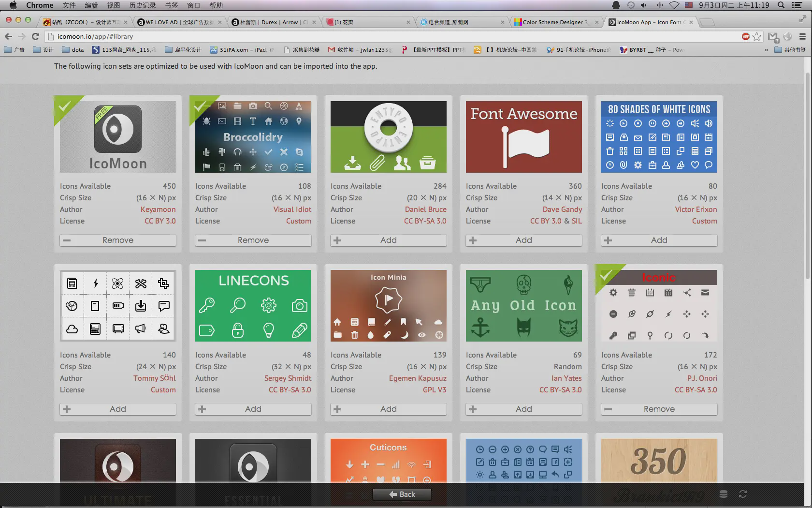This screenshot has height=508, width=812.
Task: Open Chrome's hamburger menu icon
Action: [802, 36]
